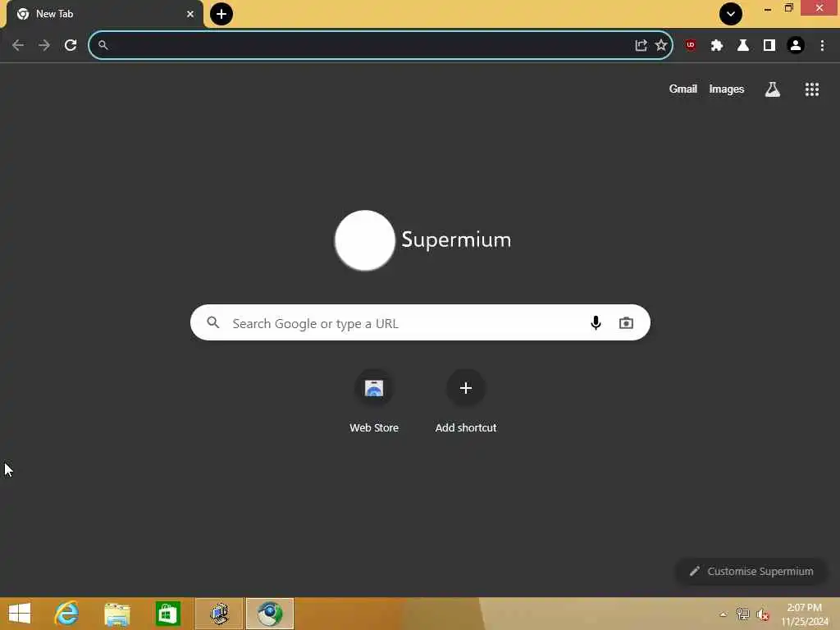
Task: Select the New Tab tab
Action: [x=105, y=14]
